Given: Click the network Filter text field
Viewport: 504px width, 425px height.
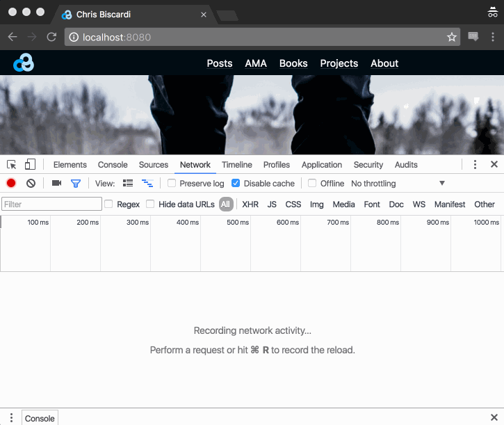Looking at the screenshot, I should [51, 204].
